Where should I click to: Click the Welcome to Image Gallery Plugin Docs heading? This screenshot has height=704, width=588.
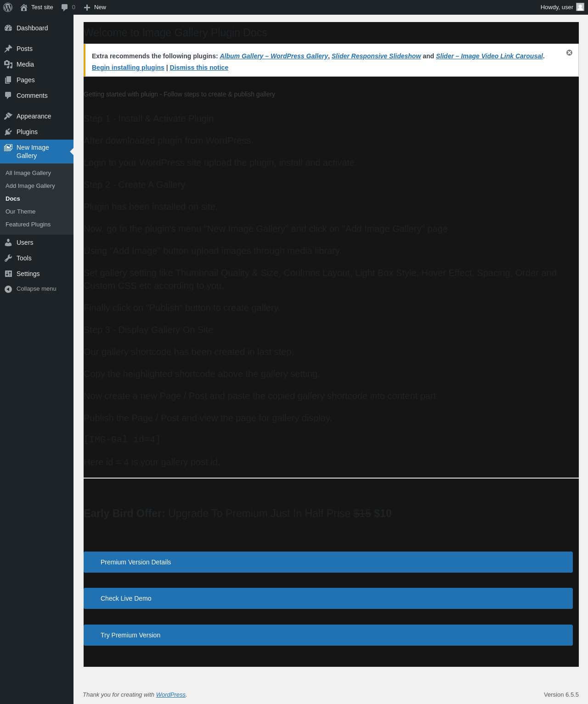point(175,33)
